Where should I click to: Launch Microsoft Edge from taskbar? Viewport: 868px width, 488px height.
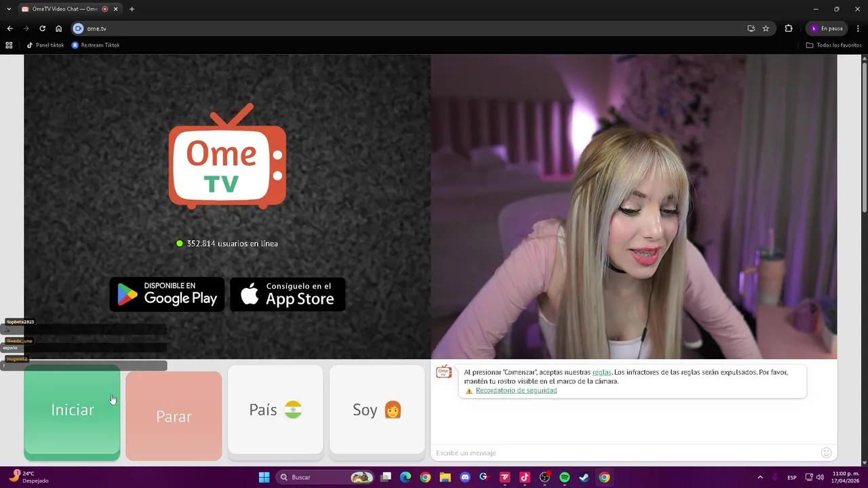click(406, 477)
